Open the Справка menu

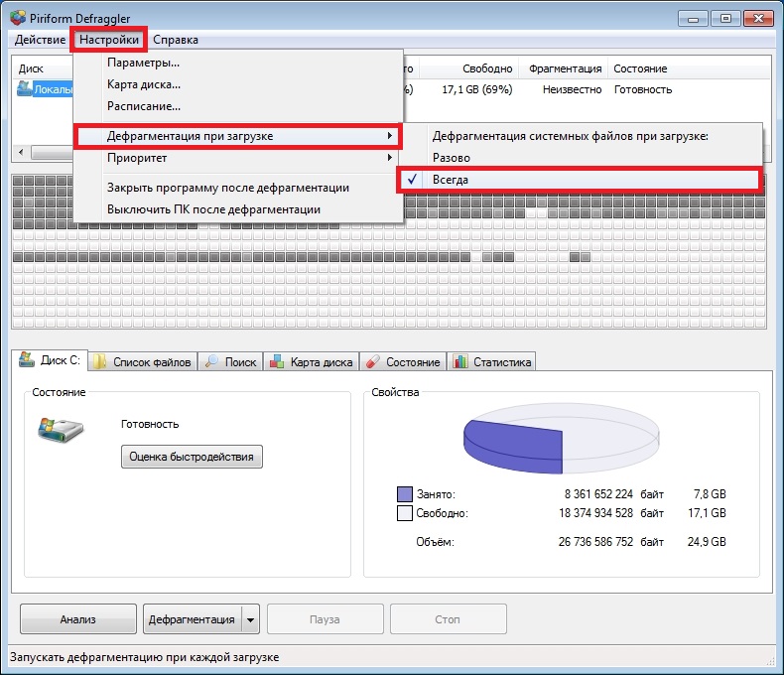176,40
